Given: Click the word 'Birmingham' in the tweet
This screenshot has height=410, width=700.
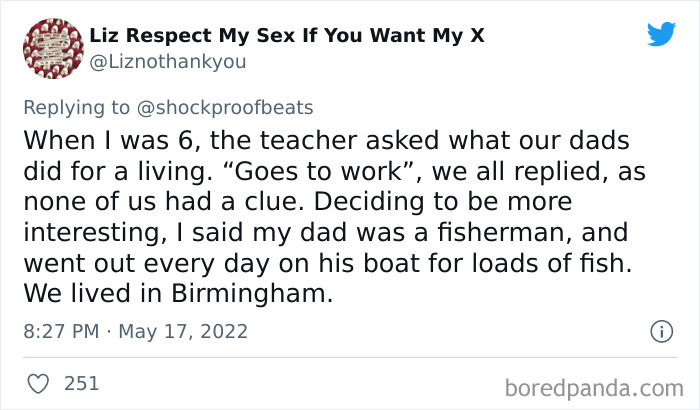Looking at the screenshot, I should [x=232, y=298].
